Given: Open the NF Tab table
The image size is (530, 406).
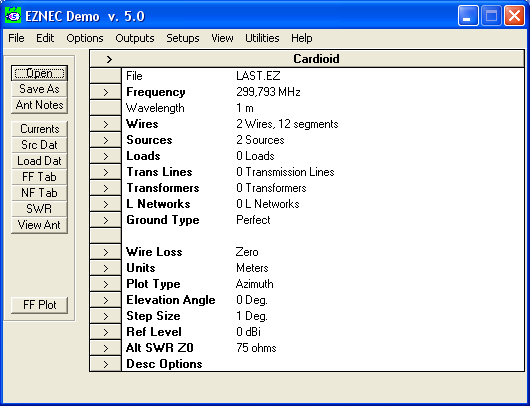Looking at the screenshot, I should pyautogui.click(x=40, y=193).
